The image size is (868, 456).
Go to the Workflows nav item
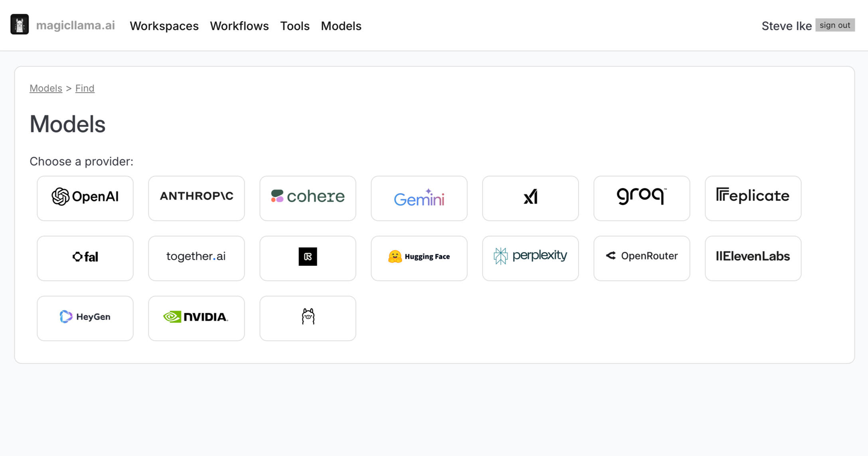pyautogui.click(x=239, y=26)
